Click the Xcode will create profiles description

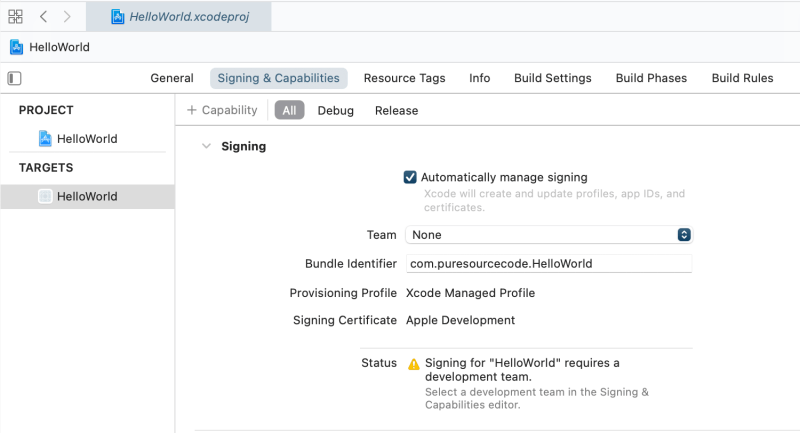point(554,200)
